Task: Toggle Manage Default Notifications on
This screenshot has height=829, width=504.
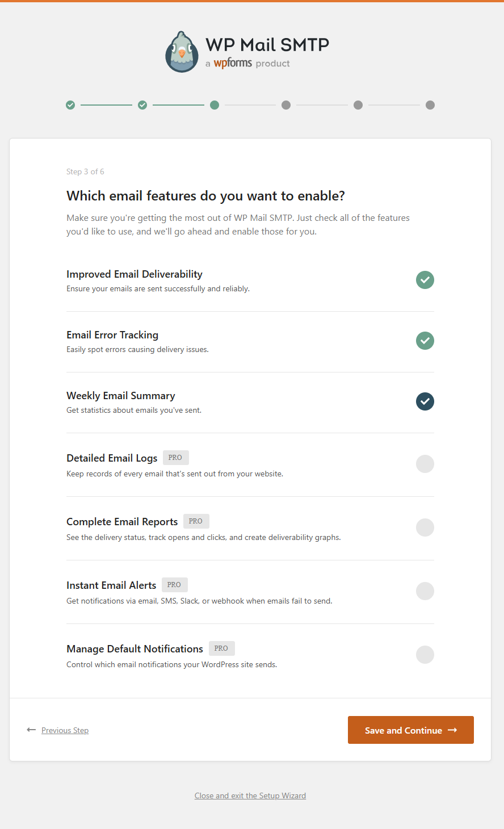Action: click(x=425, y=655)
